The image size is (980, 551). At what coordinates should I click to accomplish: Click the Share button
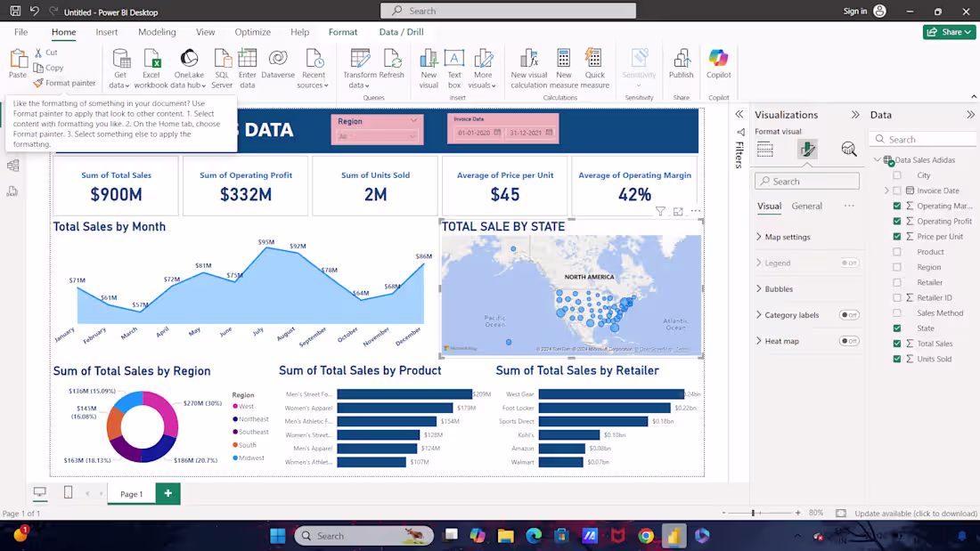tap(949, 31)
